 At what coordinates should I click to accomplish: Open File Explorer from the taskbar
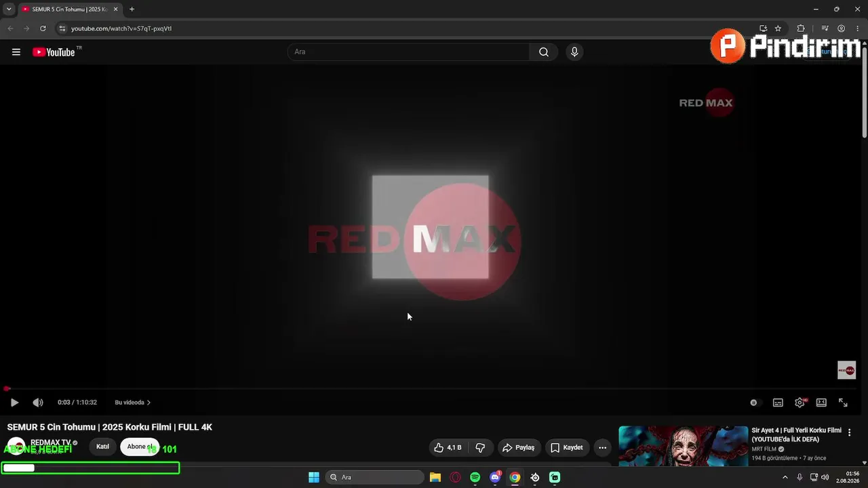pyautogui.click(x=435, y=477)
